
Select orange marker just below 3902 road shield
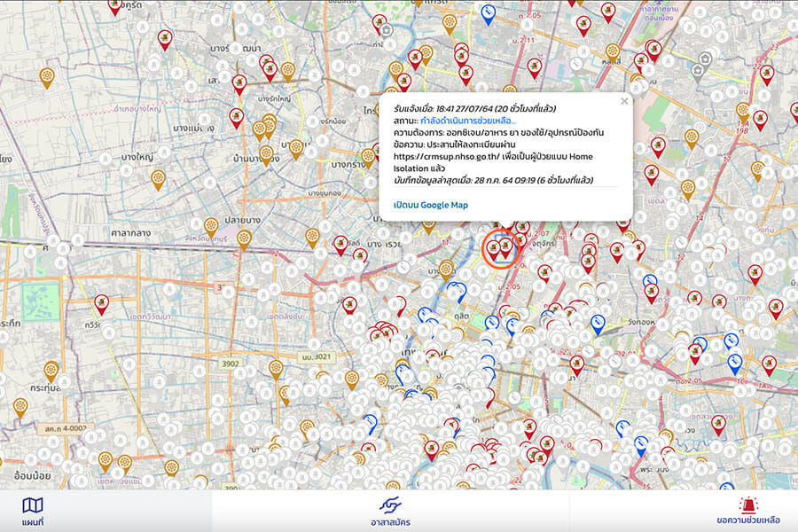(274, 368)
